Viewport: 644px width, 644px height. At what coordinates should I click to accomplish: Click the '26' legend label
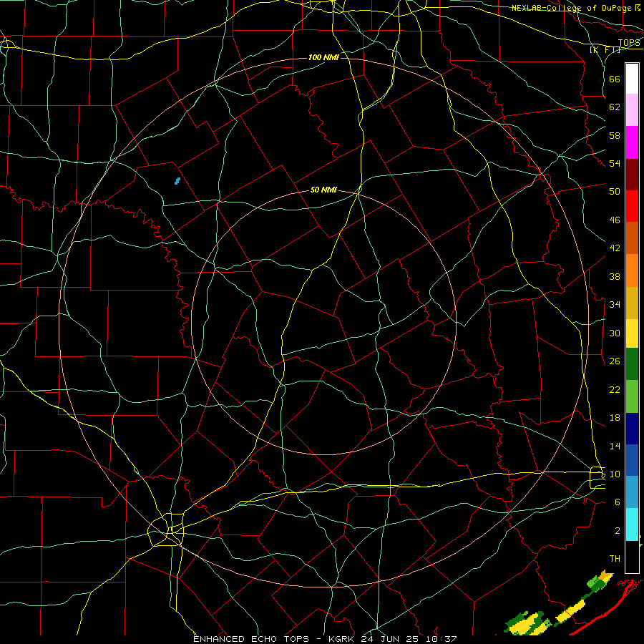point(615,361)
